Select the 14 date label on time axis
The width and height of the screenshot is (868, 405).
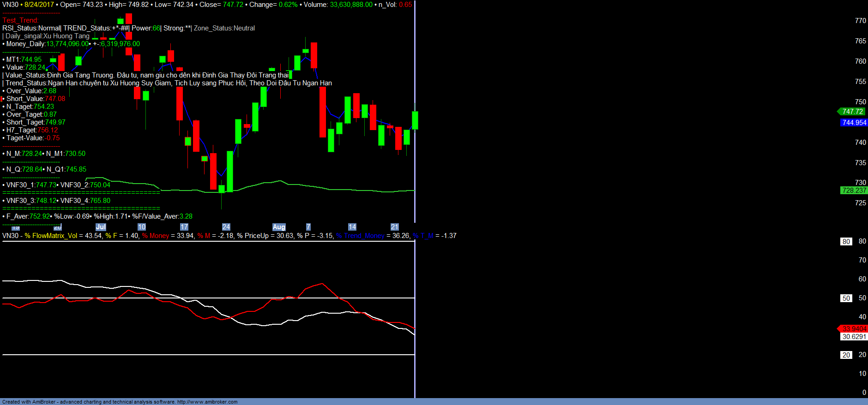pos(352,227)
